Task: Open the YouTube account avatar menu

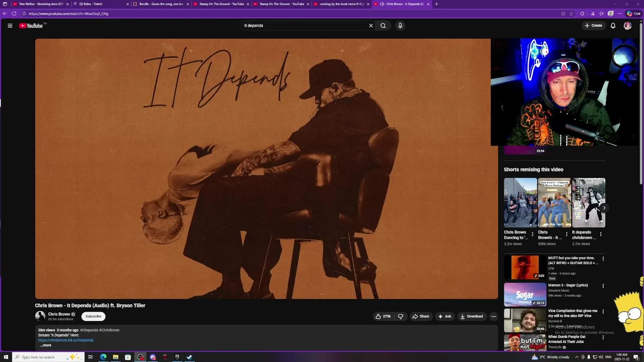Action: pos(627,26)
